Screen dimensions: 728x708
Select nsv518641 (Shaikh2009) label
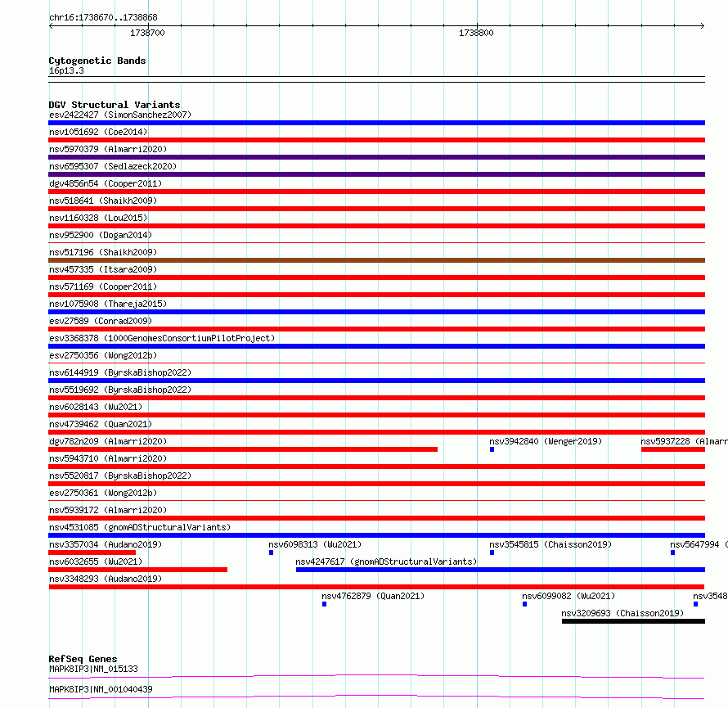103,201
